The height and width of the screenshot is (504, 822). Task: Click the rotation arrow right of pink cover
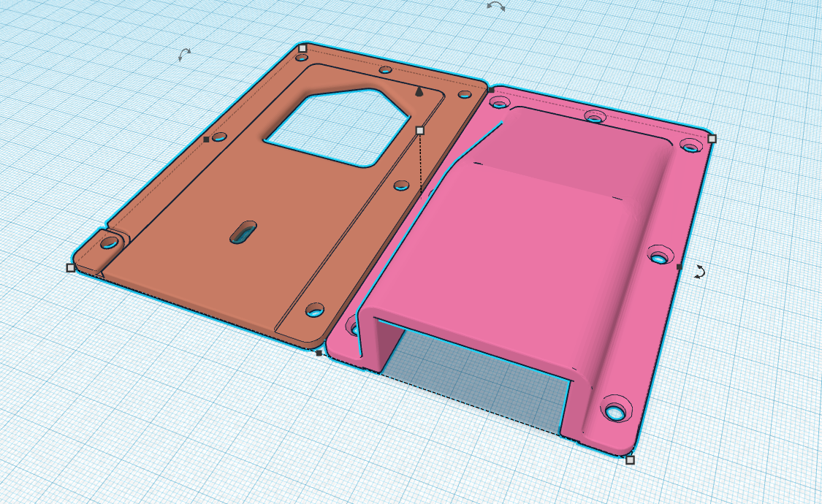(699, 272)
